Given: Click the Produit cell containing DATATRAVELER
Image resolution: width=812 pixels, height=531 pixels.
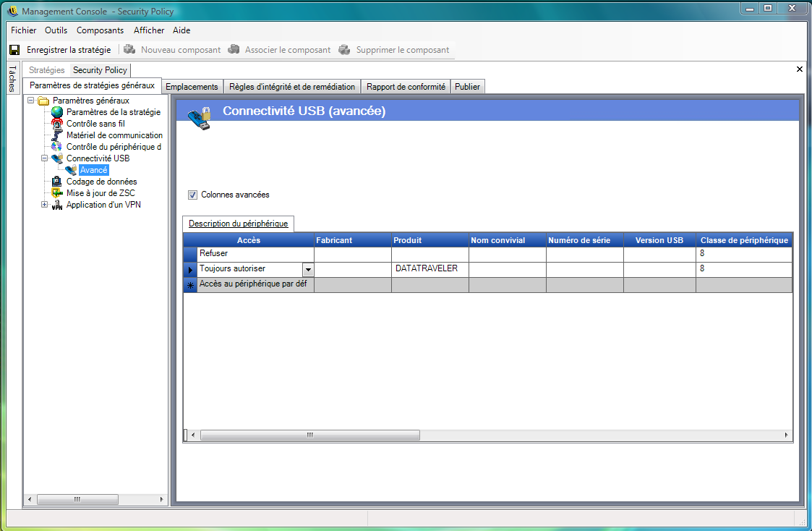Looking at the screenshot, I should click(429, 269).
